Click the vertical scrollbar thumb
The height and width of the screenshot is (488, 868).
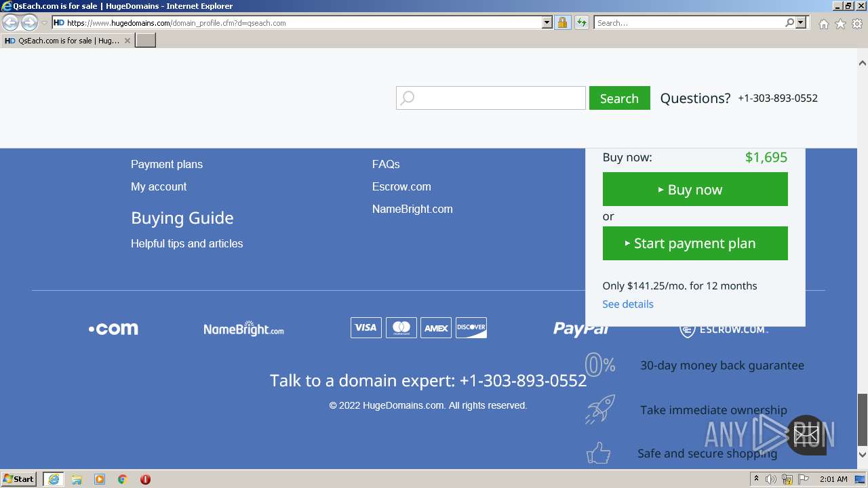tap(863, 420)
